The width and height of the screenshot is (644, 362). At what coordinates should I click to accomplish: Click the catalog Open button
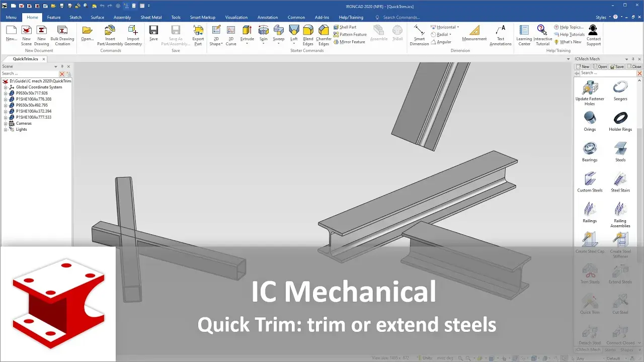pos(600,66)
